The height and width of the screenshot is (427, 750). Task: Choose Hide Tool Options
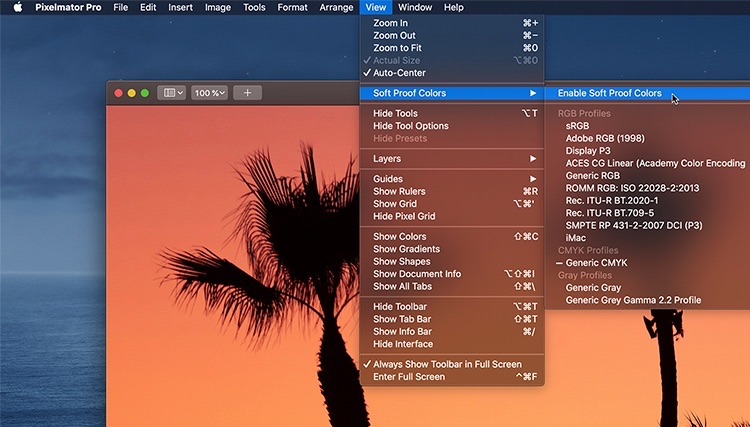tap(452, 126)
